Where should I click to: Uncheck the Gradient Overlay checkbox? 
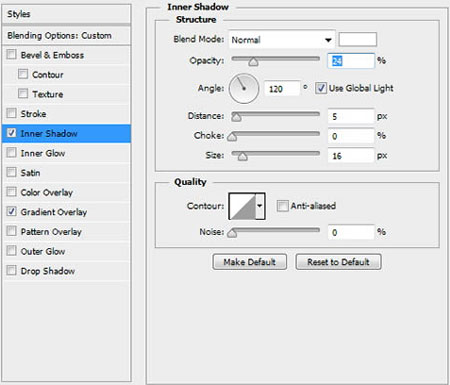[x=11, y=211]
